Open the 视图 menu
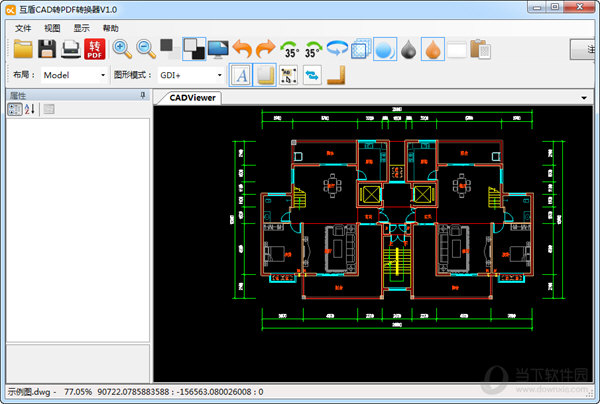600x404 pixels. tap(52, 28)
